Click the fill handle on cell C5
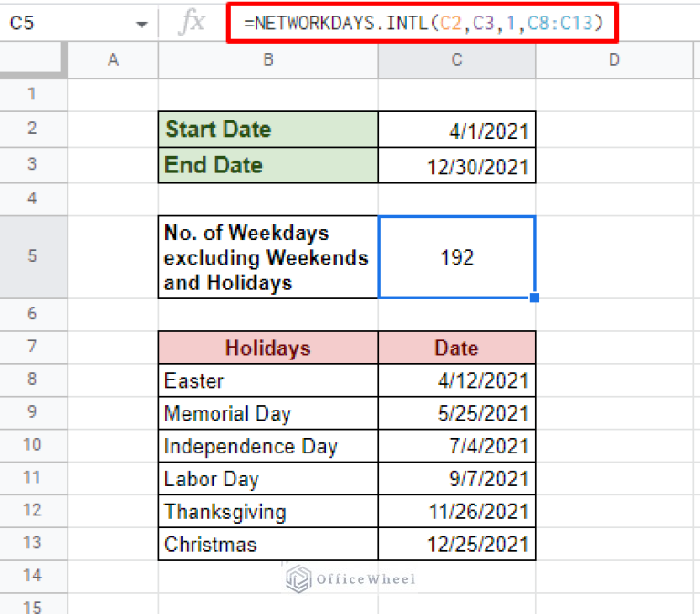Image resolution: width=700 pixels, height=614 pixels. [535, 297]
